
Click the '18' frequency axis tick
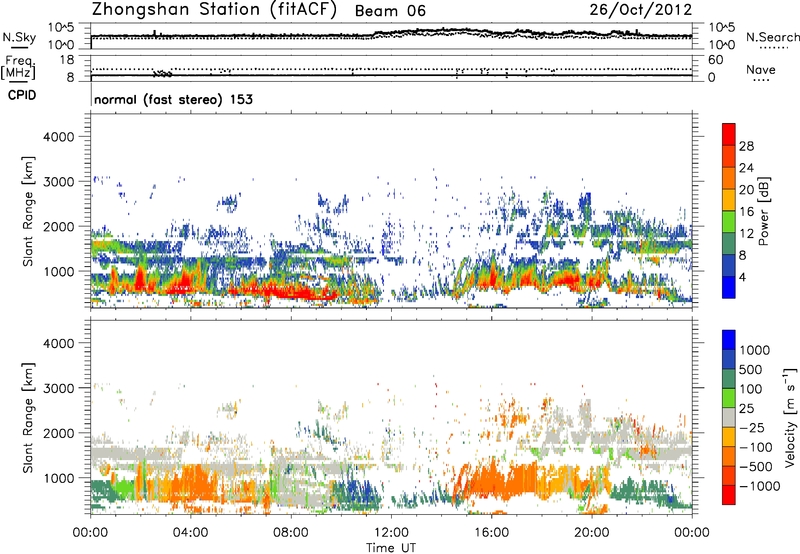point(67,60)
